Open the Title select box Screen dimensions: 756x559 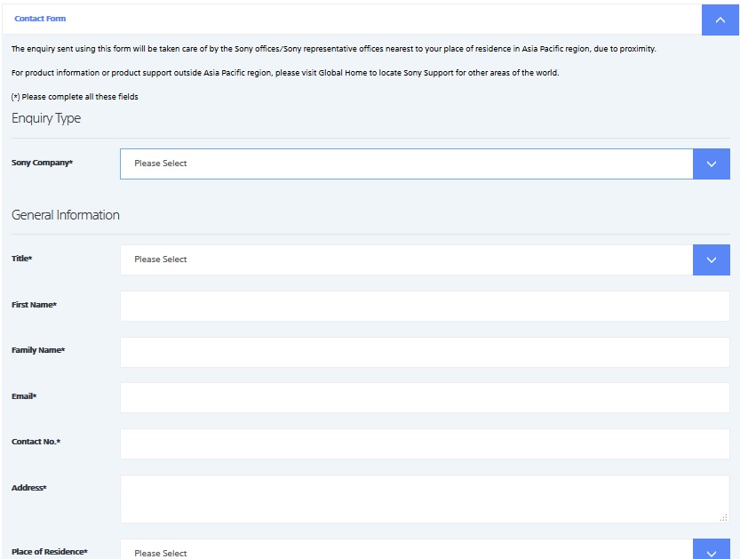point(406,260)
